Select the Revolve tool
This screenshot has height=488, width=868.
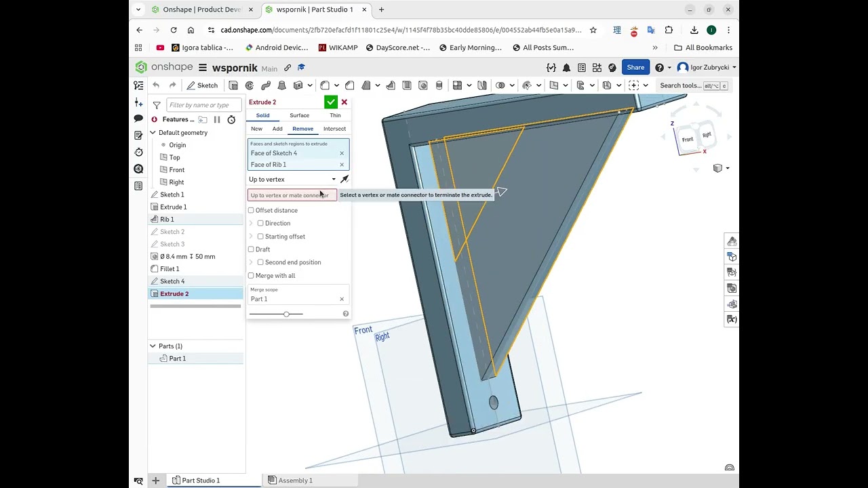[250, 85]
